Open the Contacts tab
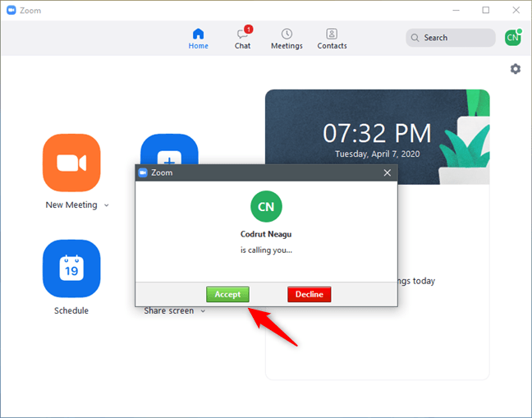The height and width of the screenshot is (418, 532). click(x=332, y=39)
